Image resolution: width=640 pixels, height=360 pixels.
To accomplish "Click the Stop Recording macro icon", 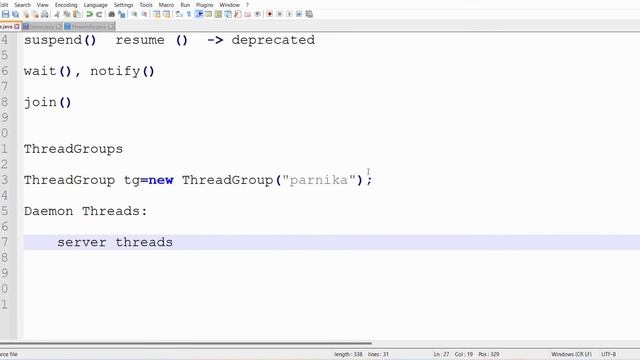I will pyautogui.click(x=280, y=14).
